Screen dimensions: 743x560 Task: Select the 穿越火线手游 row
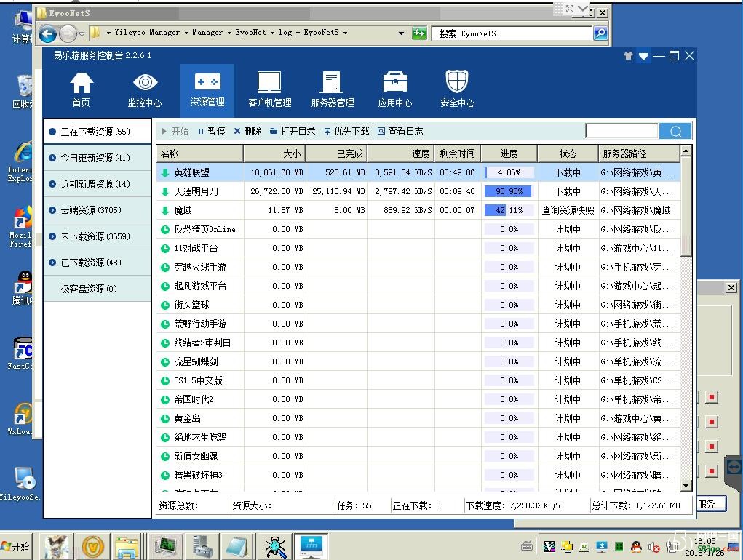pyautogui.click(x=418, y=267)
